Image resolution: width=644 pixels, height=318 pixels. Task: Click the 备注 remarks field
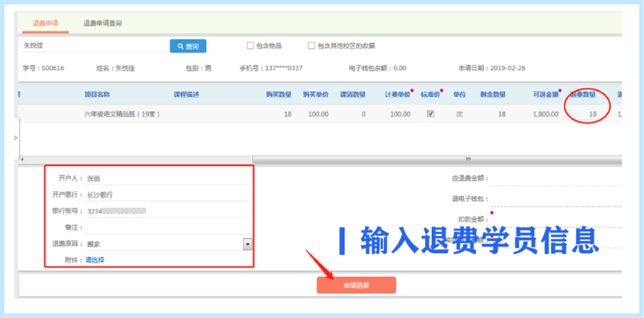(167, 227)
